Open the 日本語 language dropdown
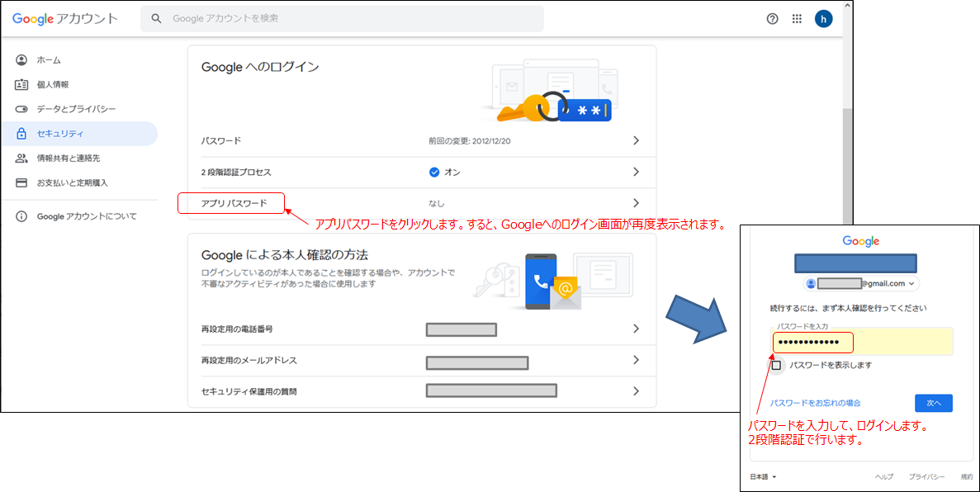 pyautogui.click(x=763, y=477)
